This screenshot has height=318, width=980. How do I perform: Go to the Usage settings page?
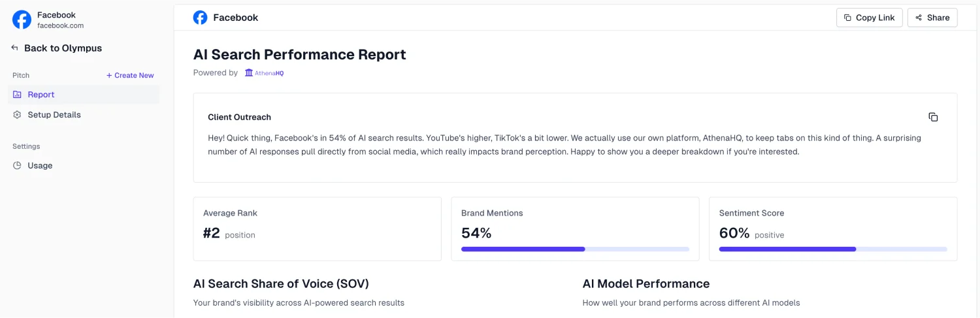(40, 166)
